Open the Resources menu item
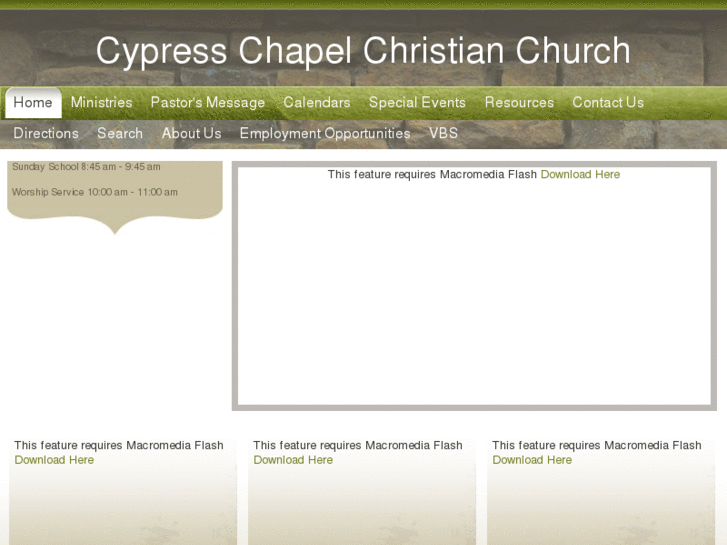Image resolution: width=727 pixels, height=545 pixels. [x=519, y=103]
